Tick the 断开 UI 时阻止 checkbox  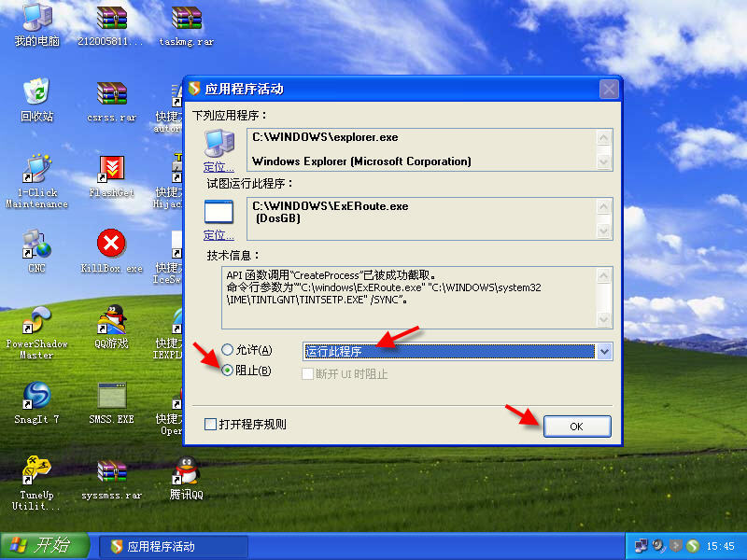click(307, 374)
